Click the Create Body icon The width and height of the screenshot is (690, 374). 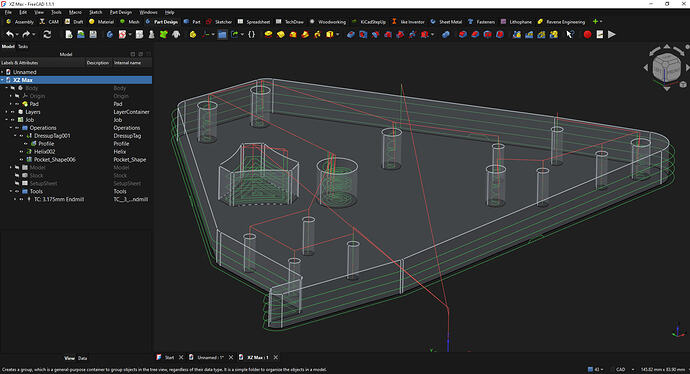pos(110,34)
